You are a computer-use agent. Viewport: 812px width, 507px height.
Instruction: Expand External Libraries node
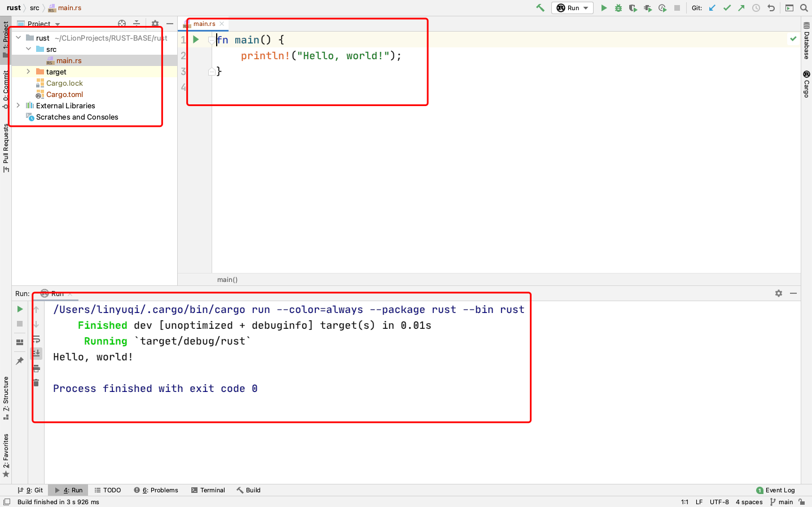point(19,105)
